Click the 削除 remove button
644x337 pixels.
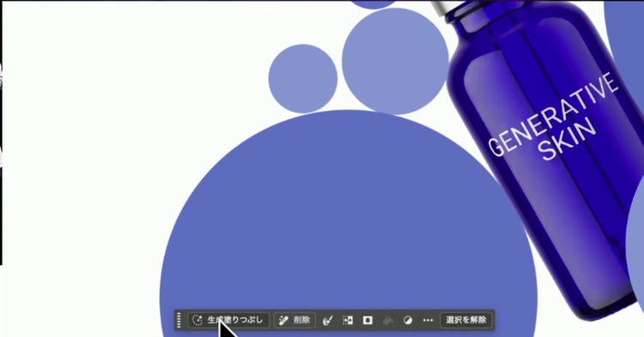tap(295, 320)
